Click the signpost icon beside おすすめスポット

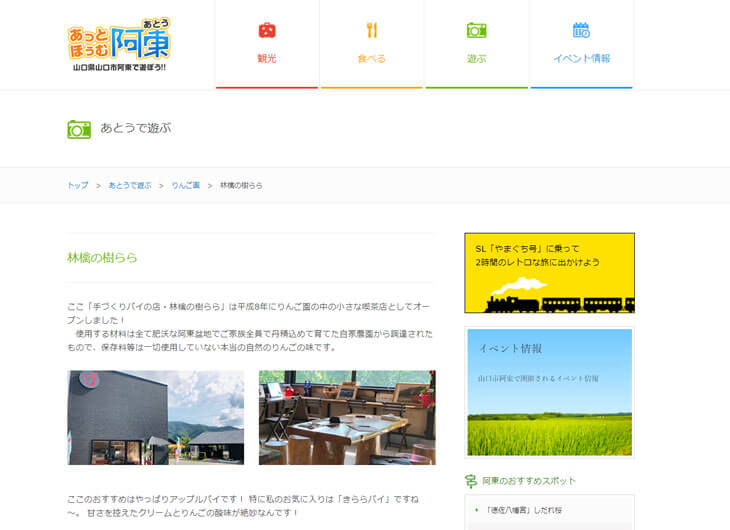471,481
